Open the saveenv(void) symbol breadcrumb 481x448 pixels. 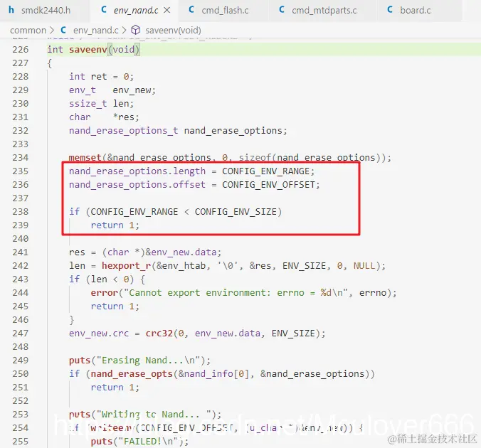[x=173, y=31]
